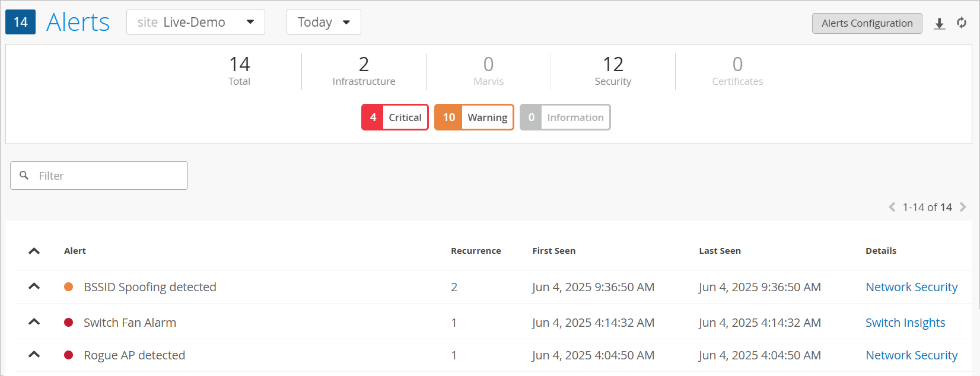
Task: Select the Security alerts category
Action: click(613, 71)
